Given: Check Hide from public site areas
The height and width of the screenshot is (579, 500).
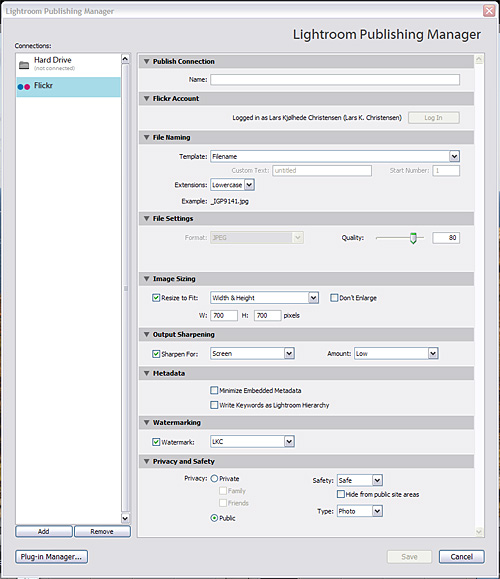Looking at the screenshot, I should pyautogui.click(x=340, y=494).
